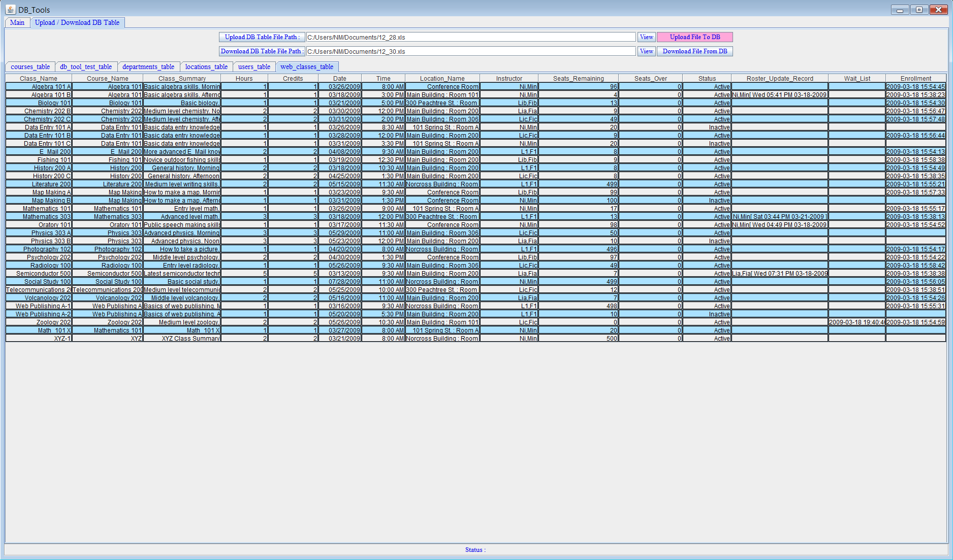Click View button beside upload file path
Image resolution: width=953 pixels, height=560 pixels.
click(646, 37)
